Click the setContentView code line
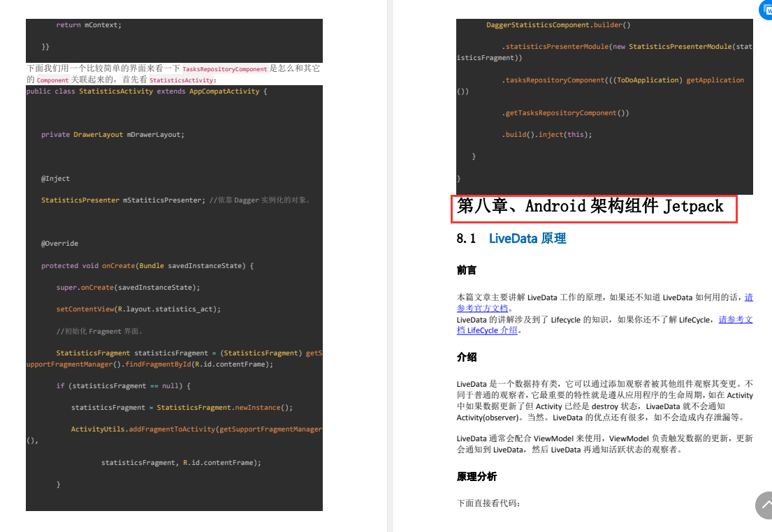The width and height of the screenshot is (772, 532). click(138, 309)
